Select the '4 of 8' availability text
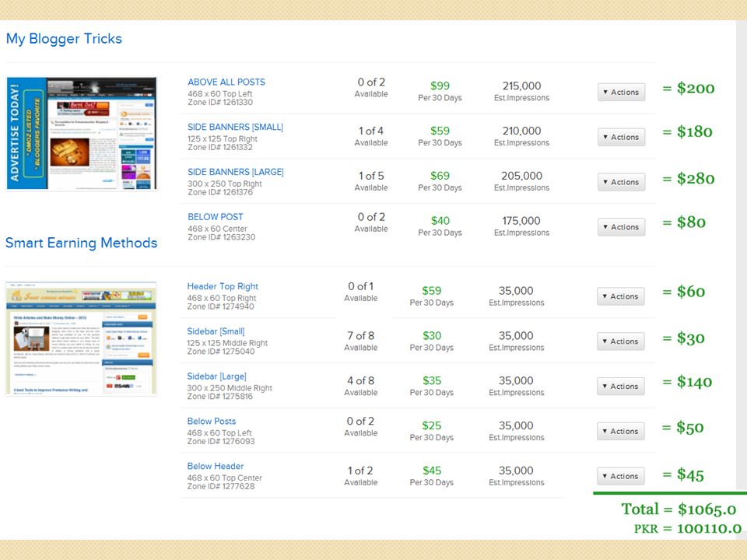This screenshot has height=560, width=747. [x=360, y=380]
